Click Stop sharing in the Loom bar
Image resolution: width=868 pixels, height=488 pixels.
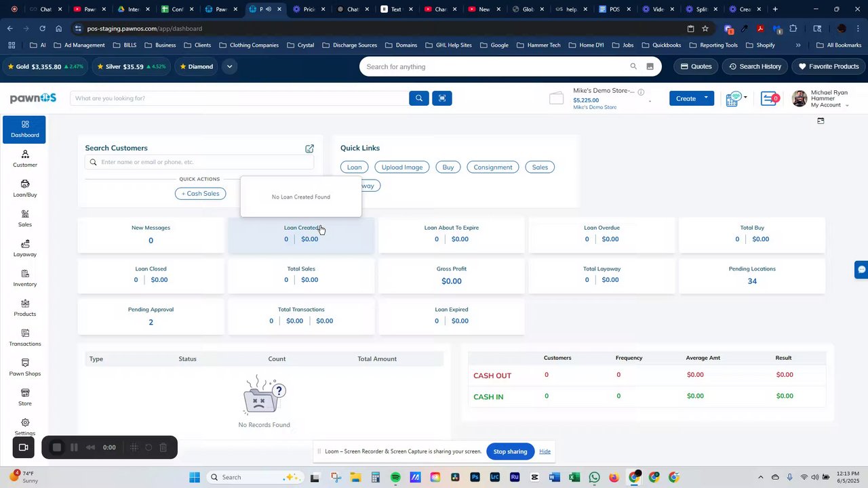[510, 451]
